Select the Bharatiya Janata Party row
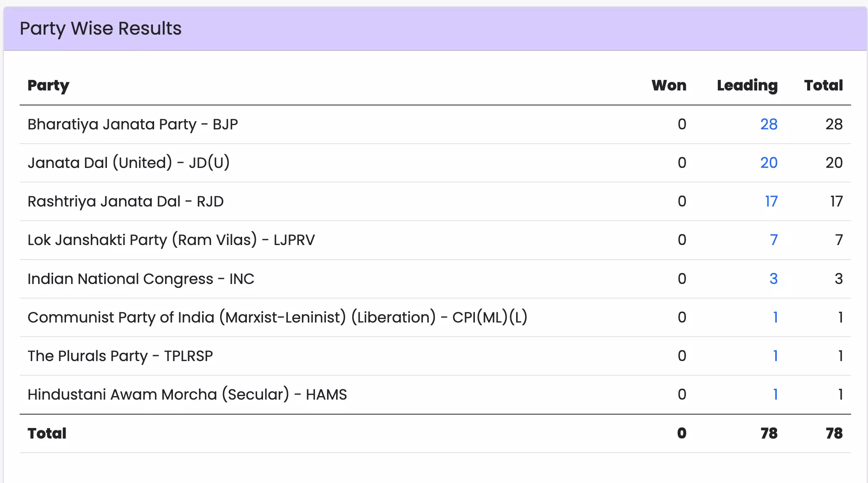This screenshot has height=483, width=868. pyautogui.click(x=132, y=124)
